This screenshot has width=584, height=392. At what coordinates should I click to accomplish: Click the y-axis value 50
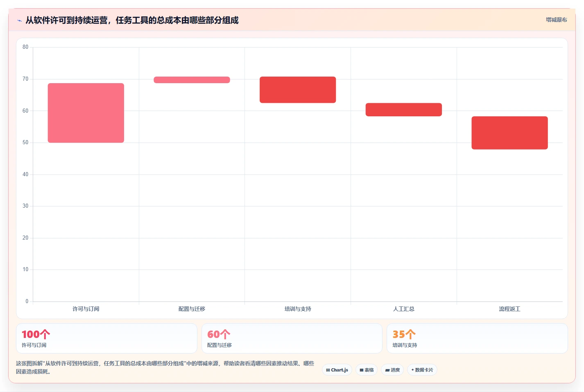[25, 143]
